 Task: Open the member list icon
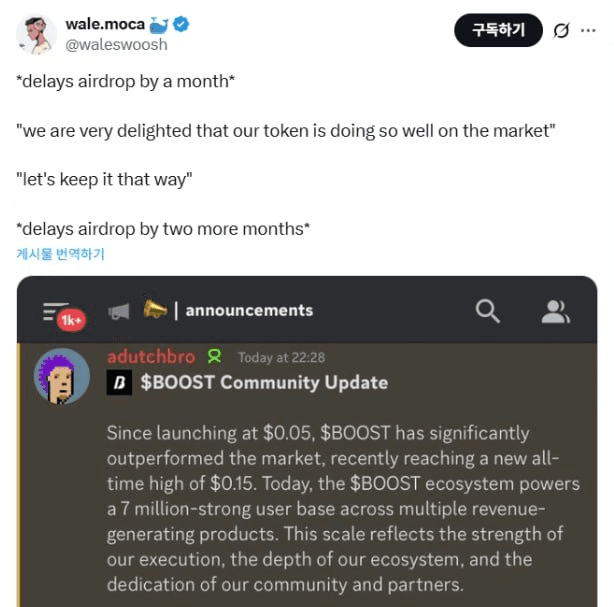coord(555,311)
